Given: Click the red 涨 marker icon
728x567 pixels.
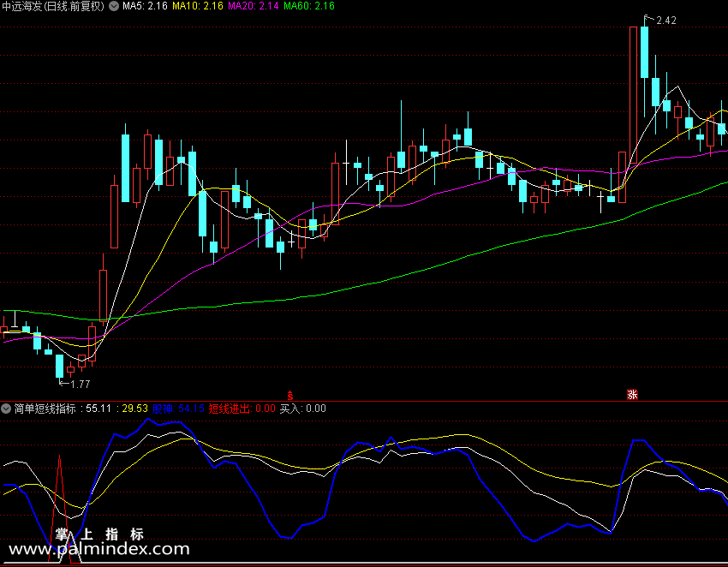Looking at the screenshot, I should coord(632,395).
